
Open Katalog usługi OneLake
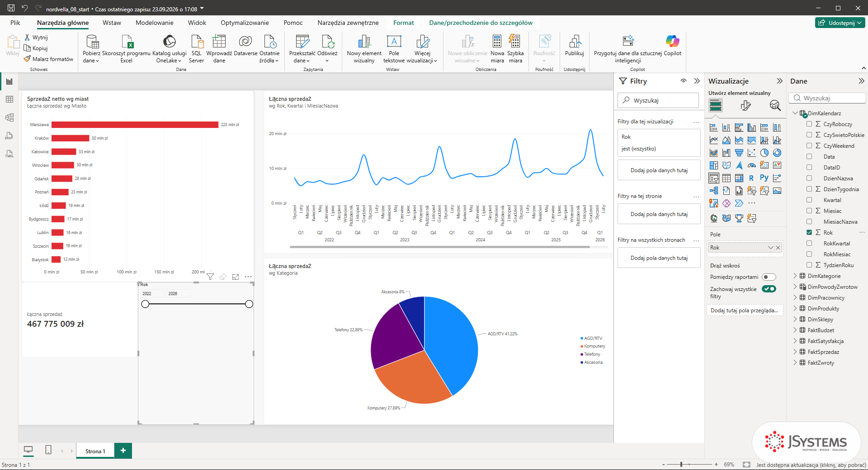(169, 42)
